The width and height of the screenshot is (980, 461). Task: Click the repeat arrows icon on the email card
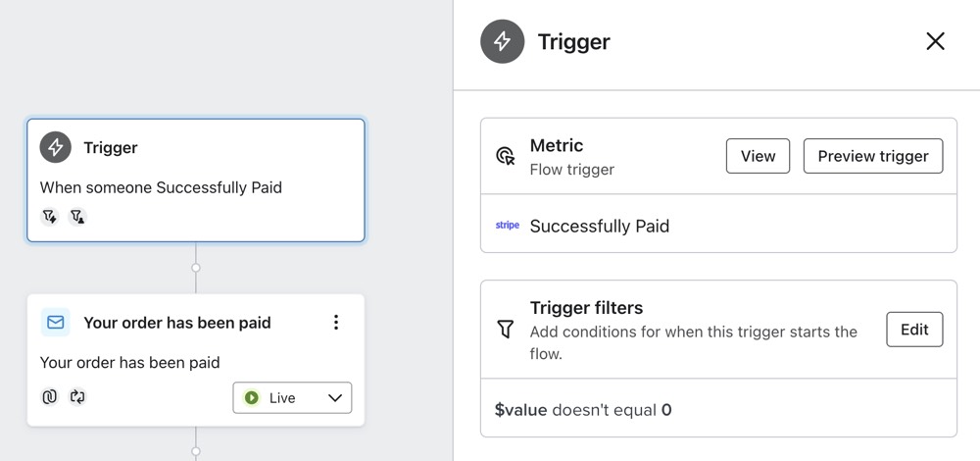[77, 397]
